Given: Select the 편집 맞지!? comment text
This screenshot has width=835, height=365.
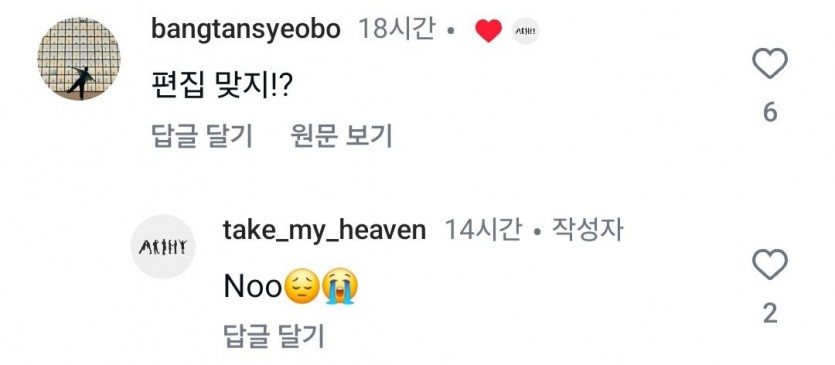Looking at the screenshot, I should [x=220, y=85].
